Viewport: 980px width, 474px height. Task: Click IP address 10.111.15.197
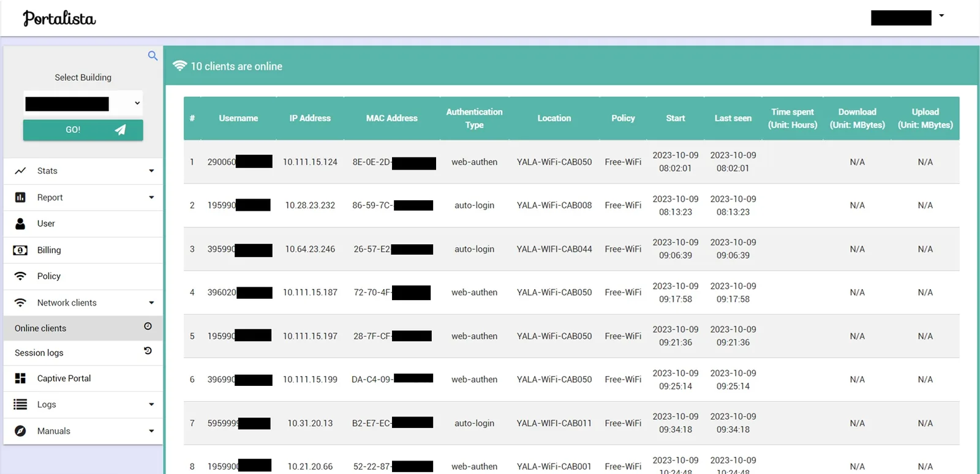(310, 336)
